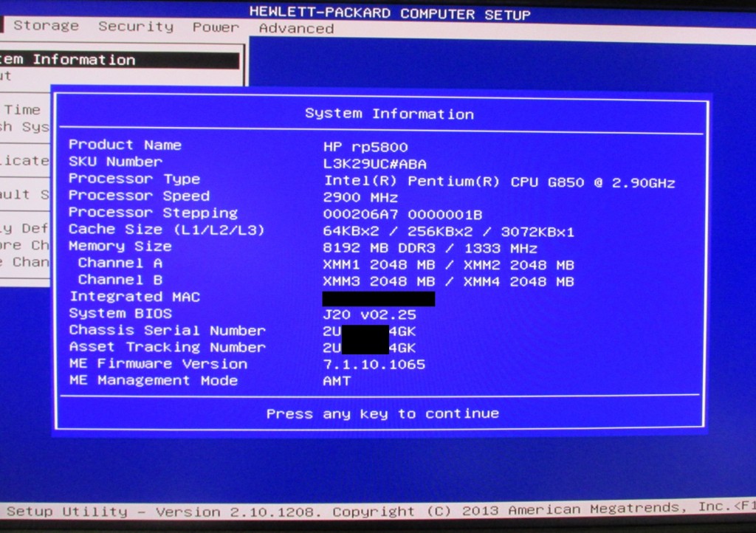Click the System BIOS label

120,313
